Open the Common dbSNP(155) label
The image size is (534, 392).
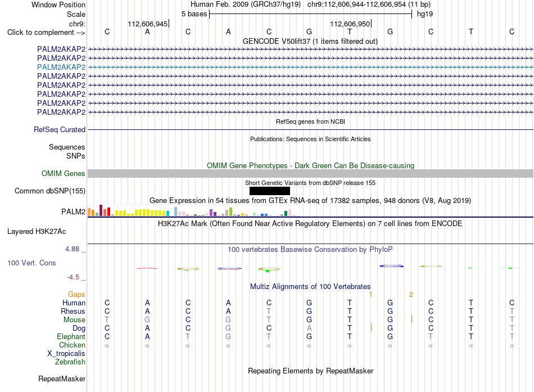(50, 191)
